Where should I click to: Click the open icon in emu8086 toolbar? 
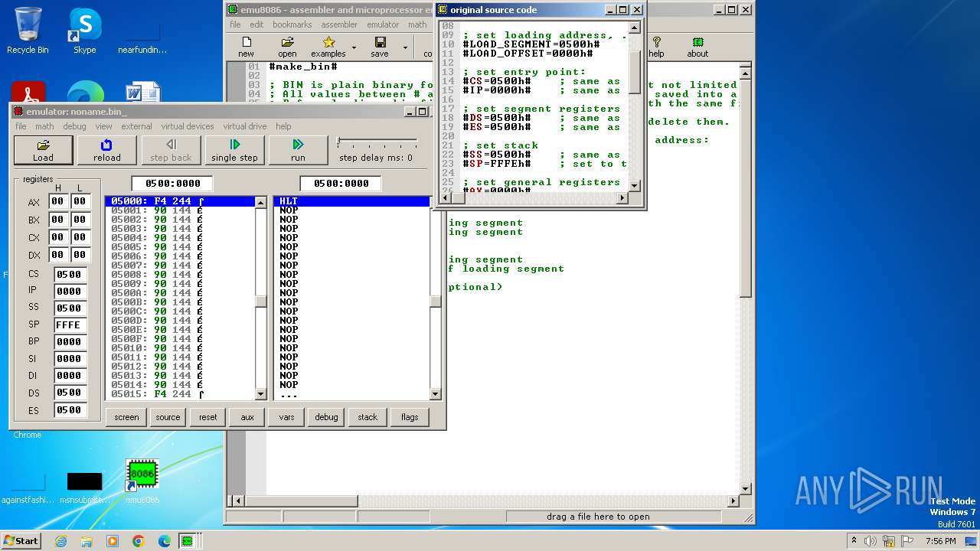(x=287, y=47)
